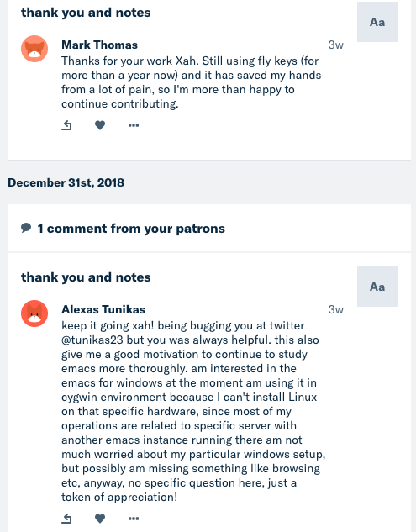Open the first 'thank you and notes' post

tap(86, 13)
